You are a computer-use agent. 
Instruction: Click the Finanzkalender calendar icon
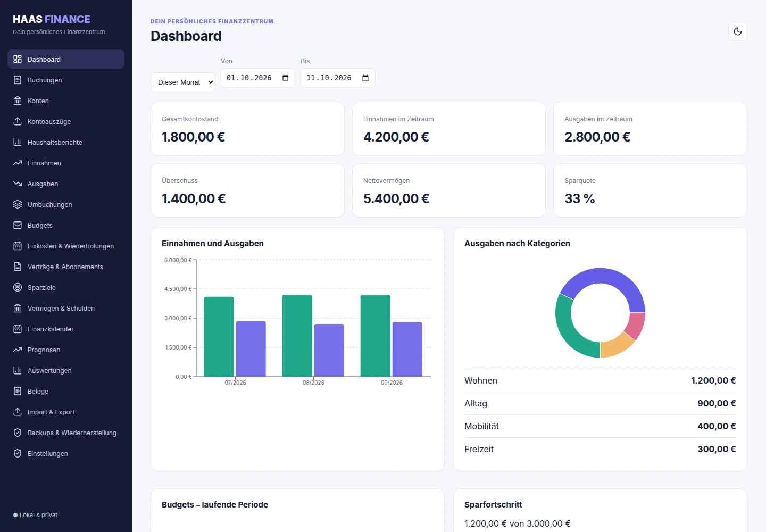(18, 329)
